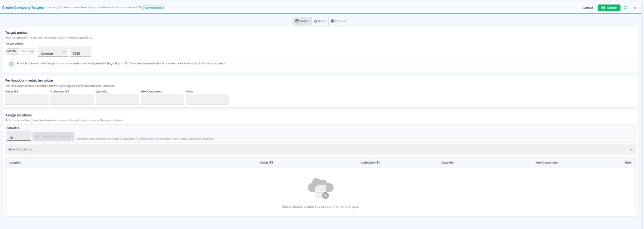Focus the Growth % field
The height and width of the screenshot is (229, 644).
pyautogui.click(x=19, y=136)
